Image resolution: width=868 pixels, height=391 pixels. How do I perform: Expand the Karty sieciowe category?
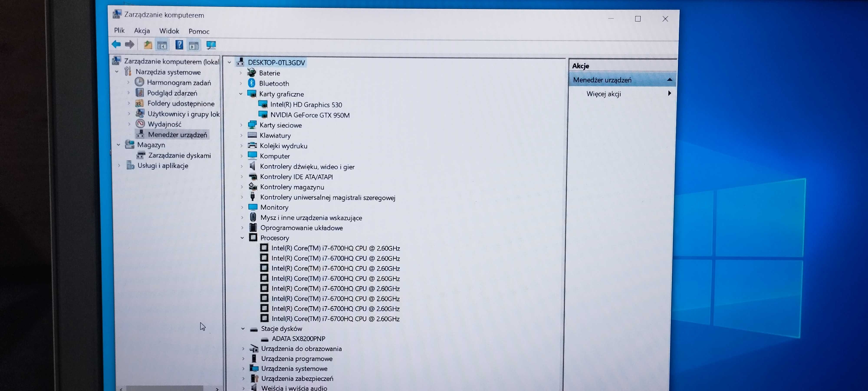[241, 125]
